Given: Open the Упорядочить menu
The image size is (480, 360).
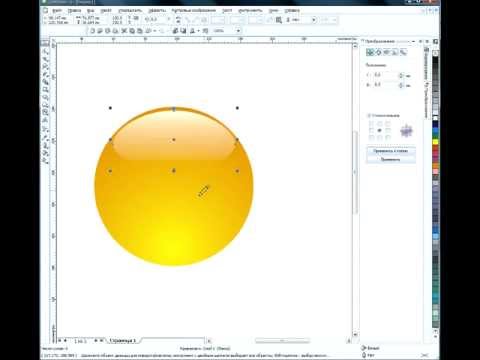Looking at the screenshot, I should point(130,11).
